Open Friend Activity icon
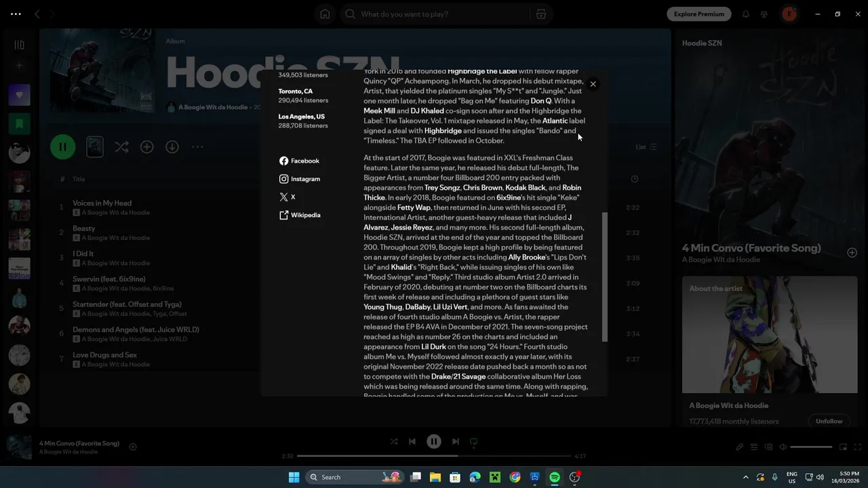The width and height of the screenshot is (868, 488). point(764,14)
